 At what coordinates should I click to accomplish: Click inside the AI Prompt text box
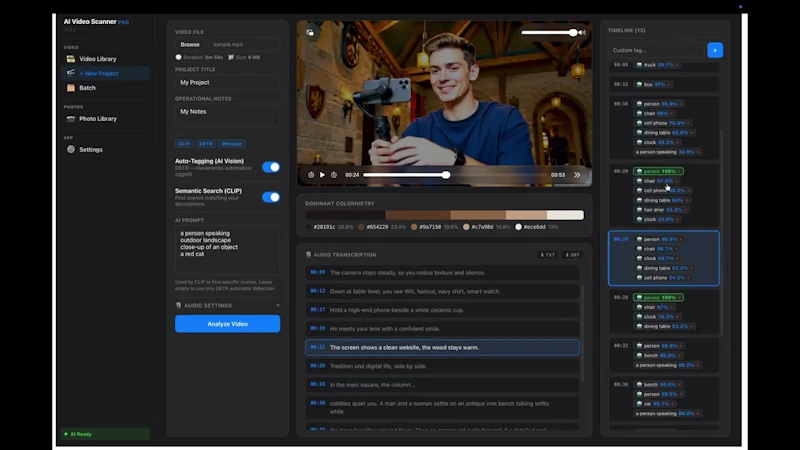227,249
